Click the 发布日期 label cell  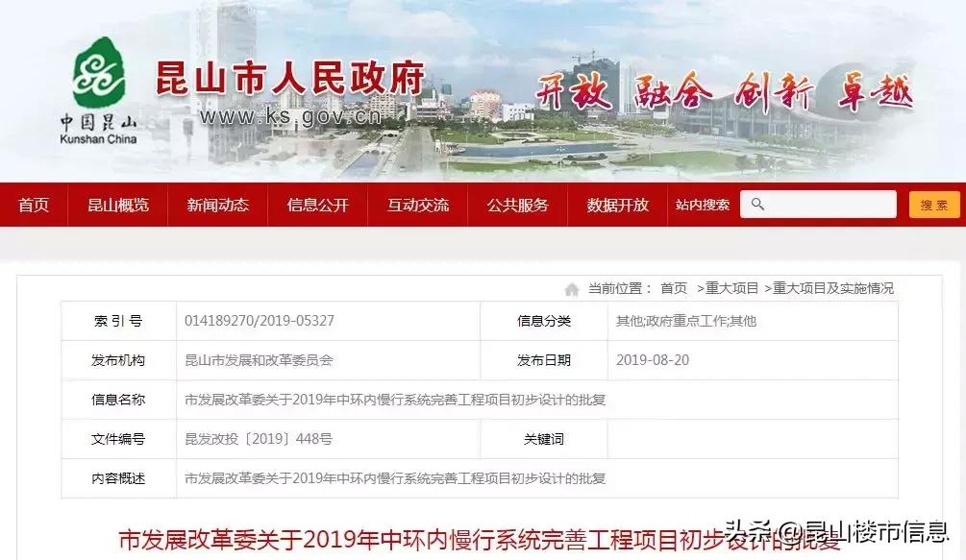click(x=544, y=360)
